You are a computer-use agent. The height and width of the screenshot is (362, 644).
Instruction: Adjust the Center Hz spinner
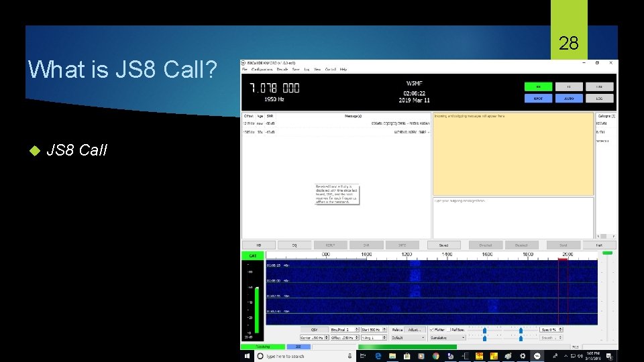pyautogui.click(x=327, y=338)
